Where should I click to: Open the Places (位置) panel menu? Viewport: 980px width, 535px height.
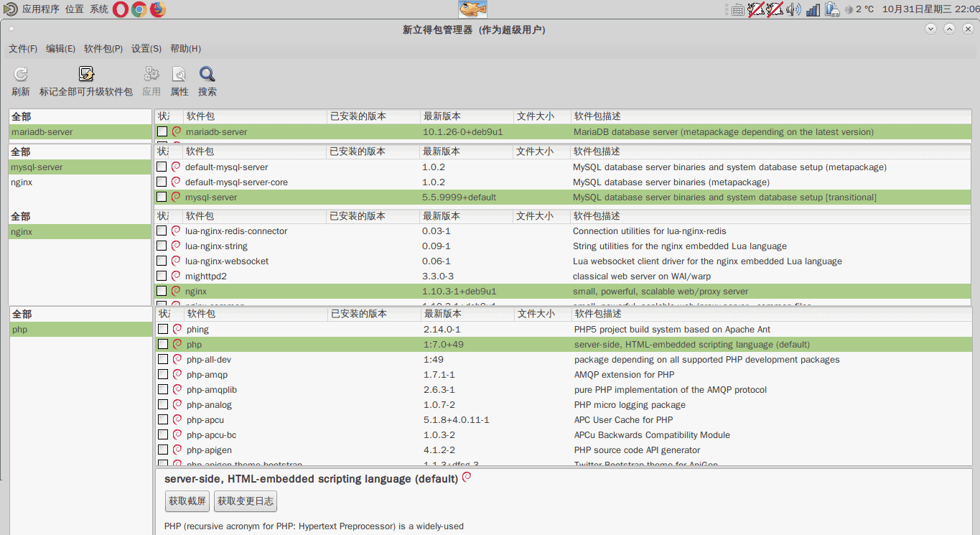(75, 9)
